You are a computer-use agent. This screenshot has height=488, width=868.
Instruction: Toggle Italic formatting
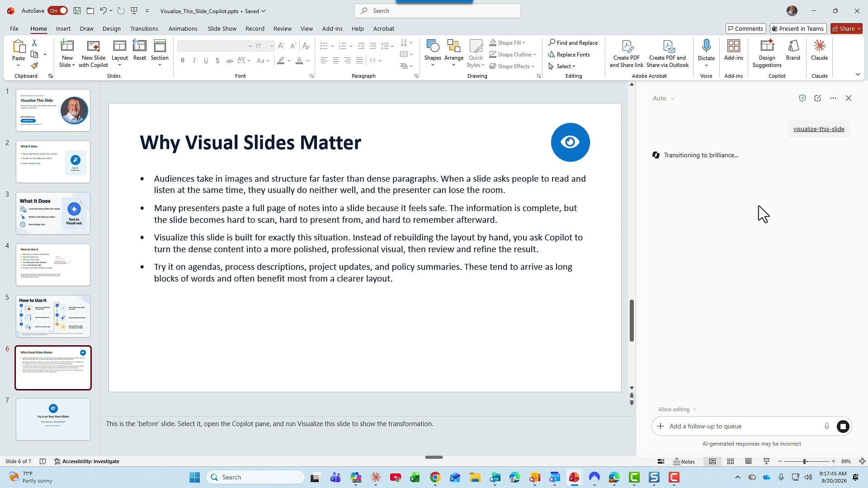point(194,61)
